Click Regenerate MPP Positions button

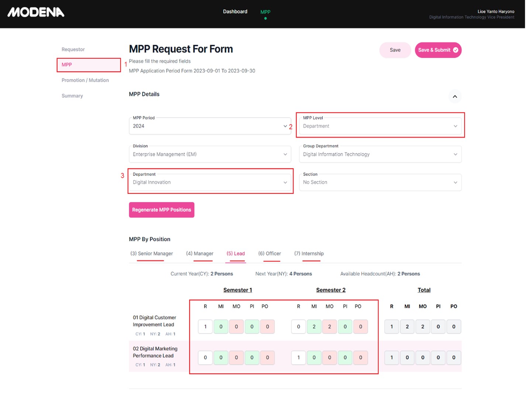(161, 210)
